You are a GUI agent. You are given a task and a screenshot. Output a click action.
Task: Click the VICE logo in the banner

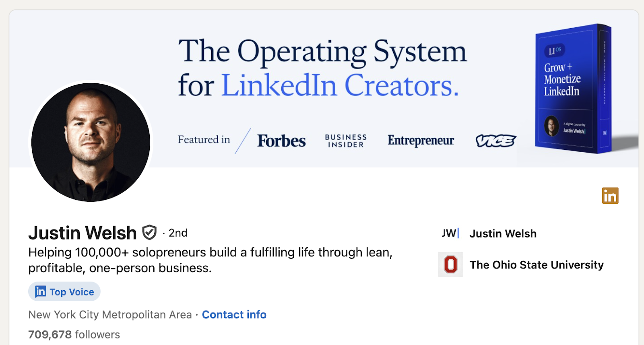(495, 140)
